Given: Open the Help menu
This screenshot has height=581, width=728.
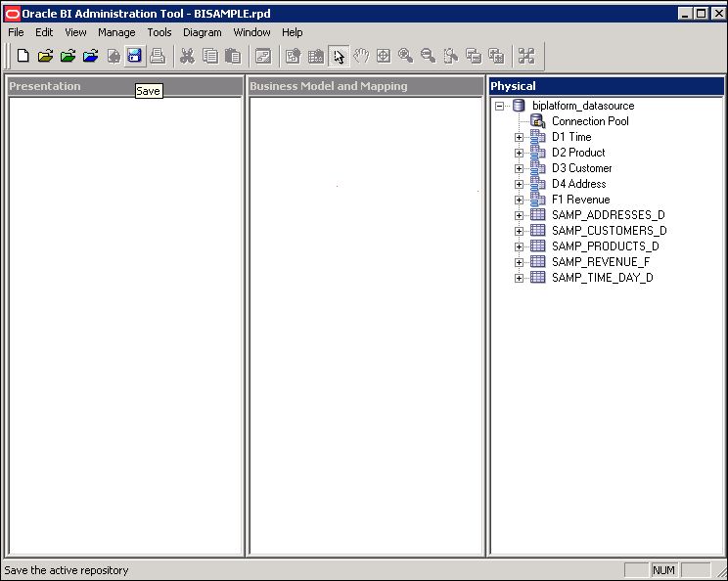Looking at the screenshot, I should 292,32.
